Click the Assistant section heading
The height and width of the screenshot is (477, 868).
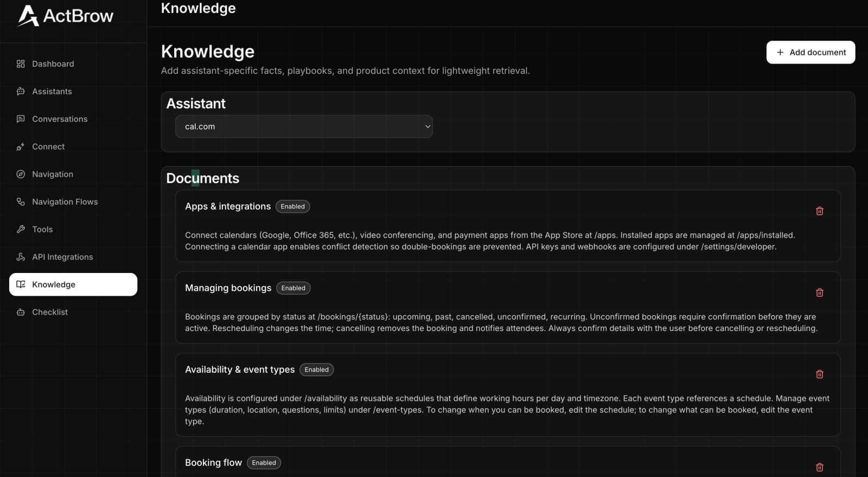point(196,104)
